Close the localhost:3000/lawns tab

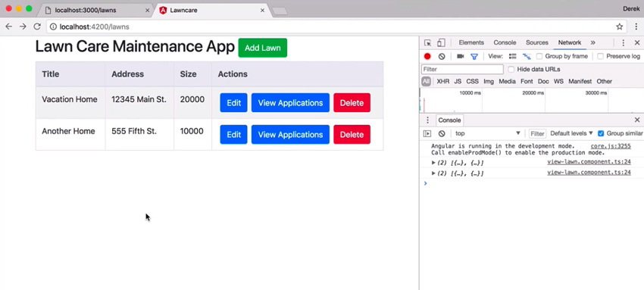pyautogui.click(x=148, y=11)
